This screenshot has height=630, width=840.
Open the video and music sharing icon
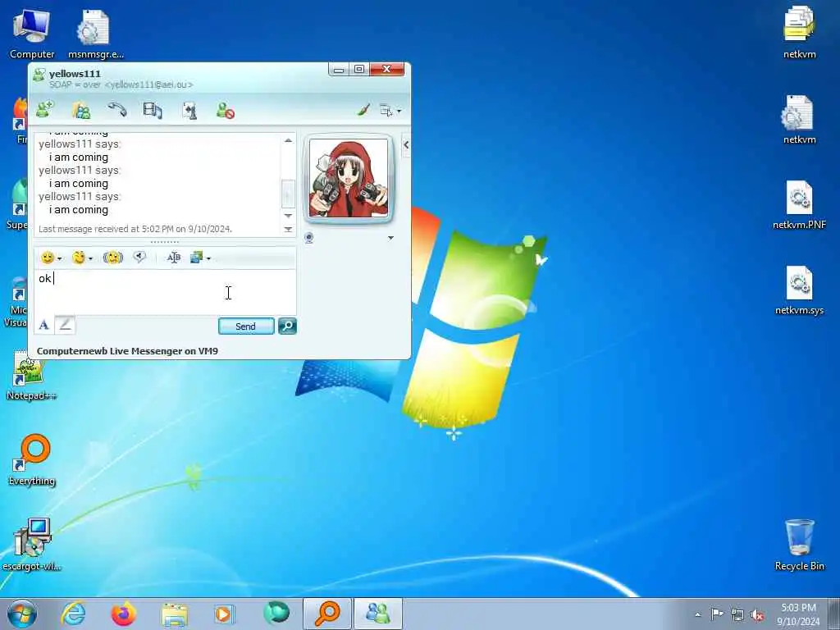coord(153,111)
